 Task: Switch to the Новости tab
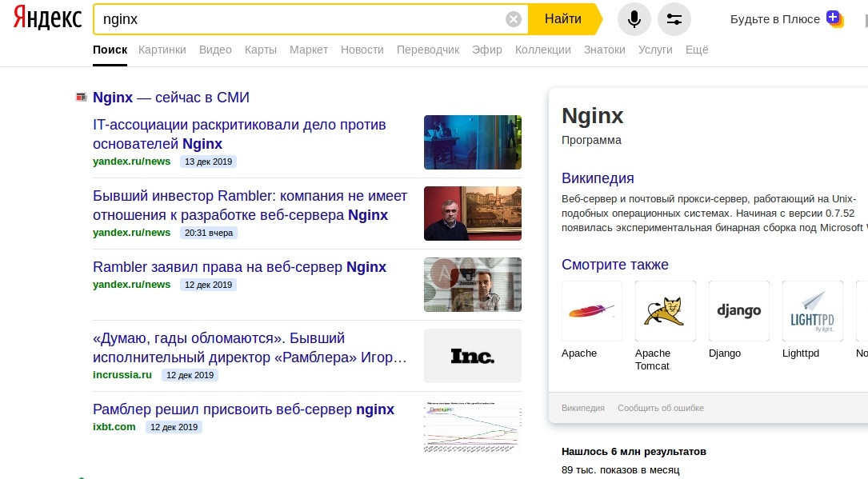[x=362, y=50]
